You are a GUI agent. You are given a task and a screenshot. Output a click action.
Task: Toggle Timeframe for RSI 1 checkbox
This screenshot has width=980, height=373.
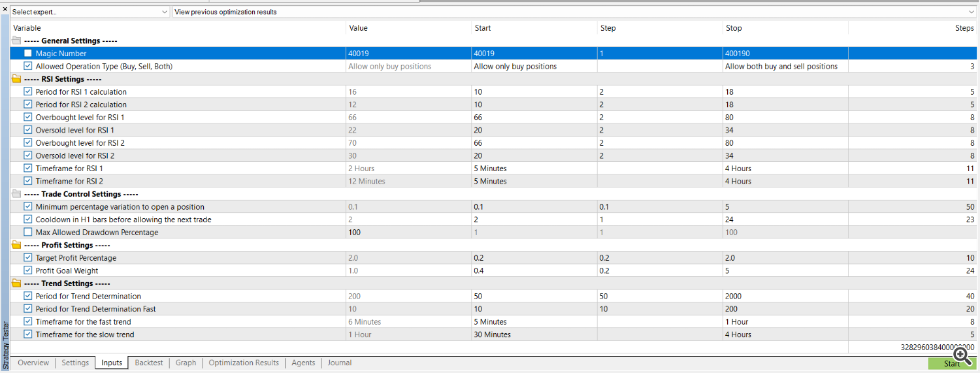tap(27, 169)
